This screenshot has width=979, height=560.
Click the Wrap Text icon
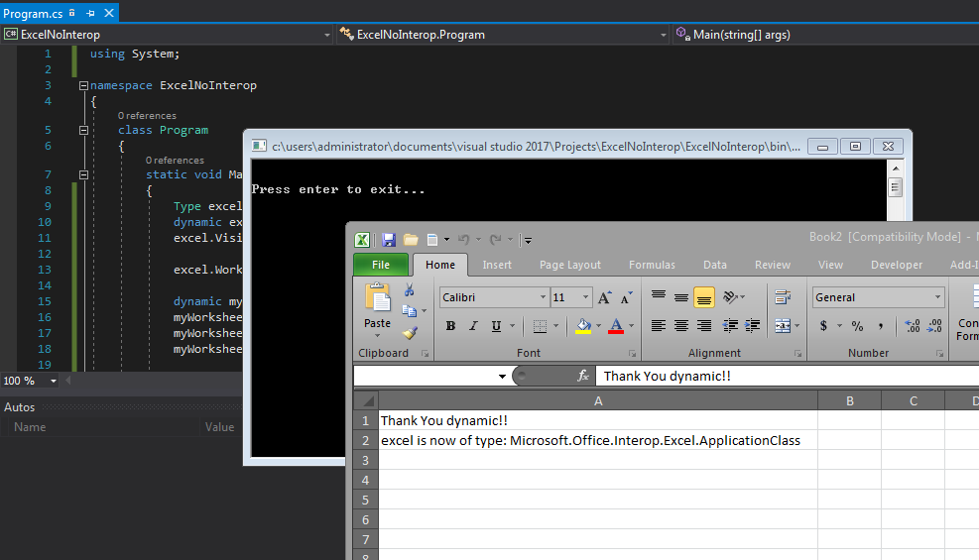[783, 296]
